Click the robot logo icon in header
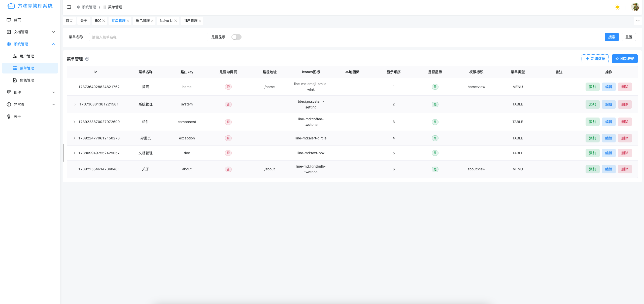The width and height of the screenshot is (644, 304). click(x=11, y=6)
